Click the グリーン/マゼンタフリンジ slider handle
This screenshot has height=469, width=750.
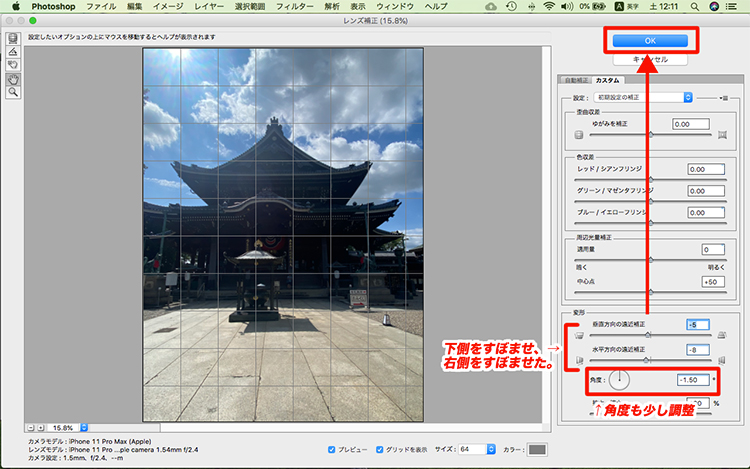click(651, 201)
